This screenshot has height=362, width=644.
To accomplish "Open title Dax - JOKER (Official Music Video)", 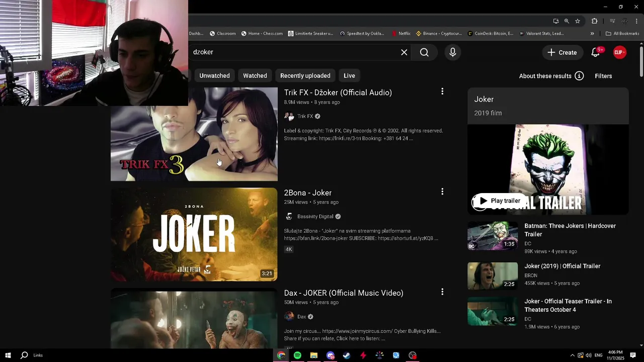I will [344, 293].
